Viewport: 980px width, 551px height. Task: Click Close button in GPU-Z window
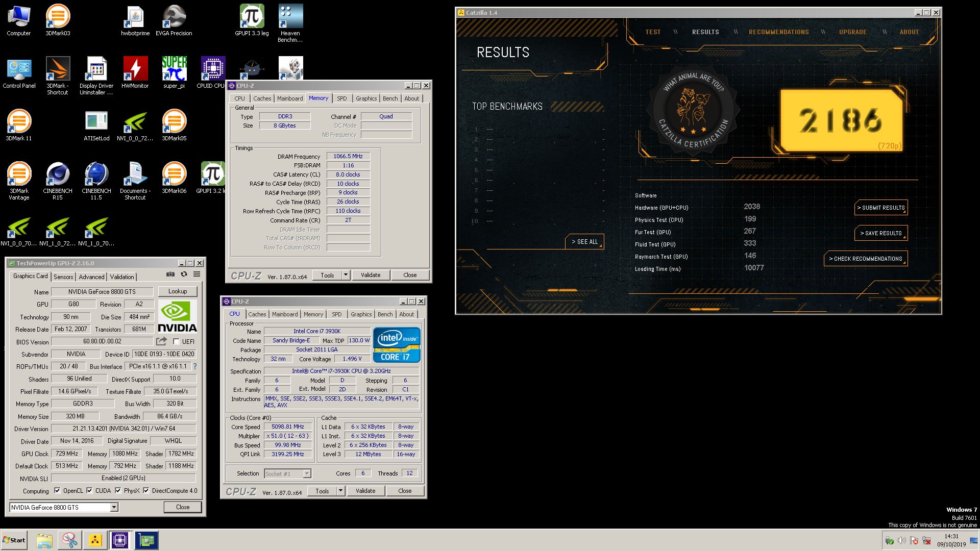pyautogui.click(x=183, y=507)
